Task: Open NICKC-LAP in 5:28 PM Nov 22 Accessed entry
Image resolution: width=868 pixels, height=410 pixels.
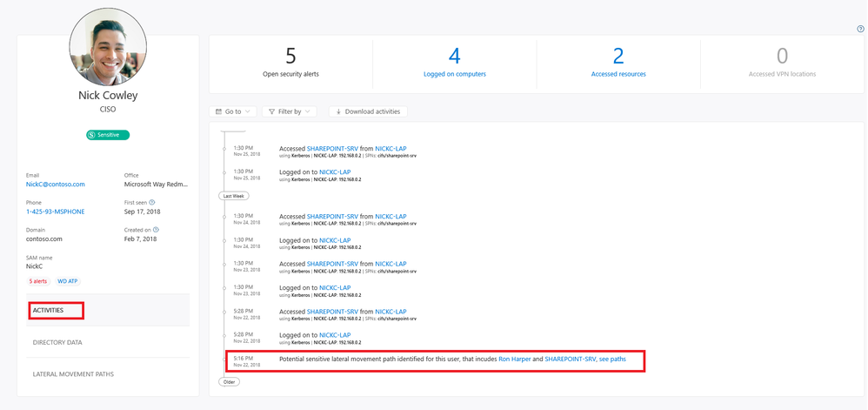Action: (x=391, y=312)
